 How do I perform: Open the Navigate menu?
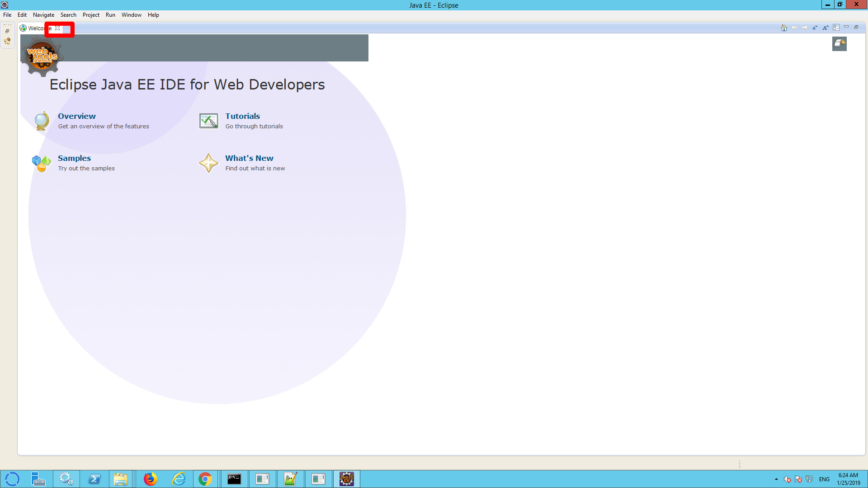43,15
